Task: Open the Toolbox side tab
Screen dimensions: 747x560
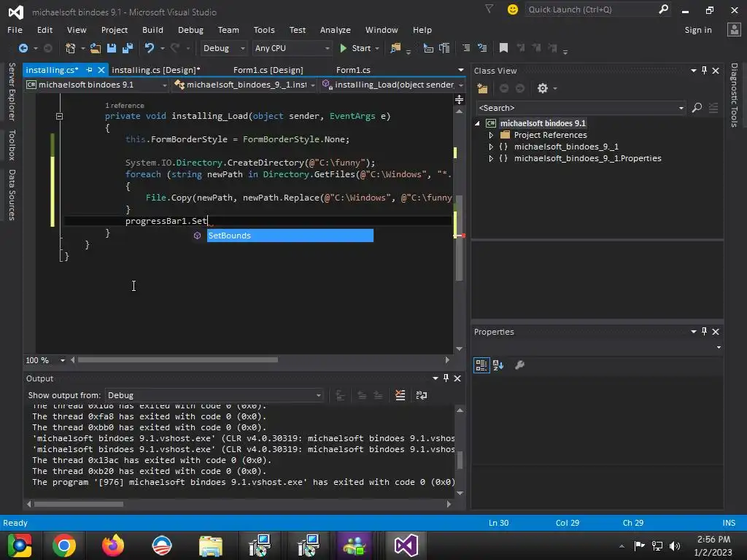Action: (12, 145)
